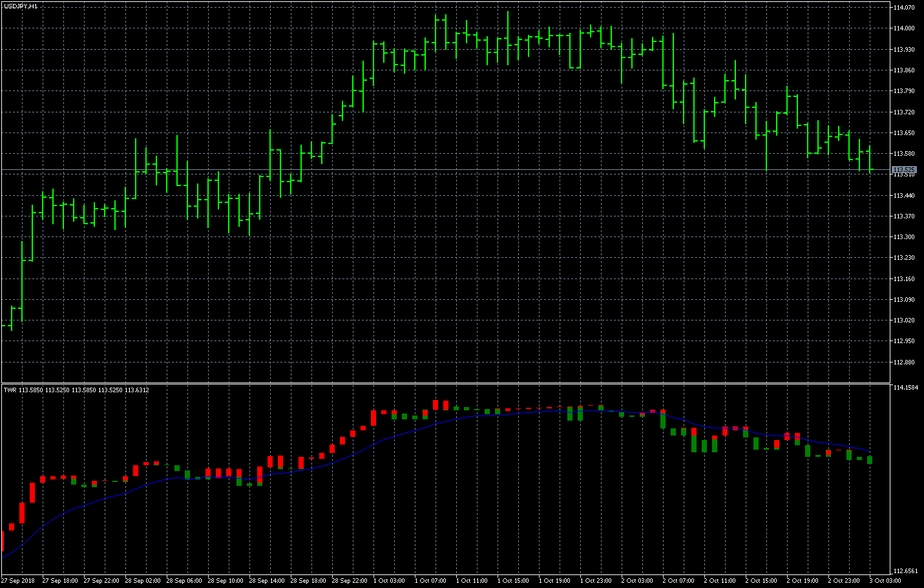Click the 113.300 level on price scale
The width and height of the screenshot is (924, 588).
(903, 237)
